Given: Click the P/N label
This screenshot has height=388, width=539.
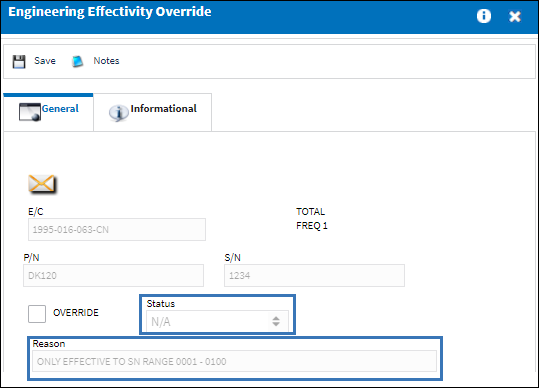Looking at the screenshot, I should [x=31, y=257].
